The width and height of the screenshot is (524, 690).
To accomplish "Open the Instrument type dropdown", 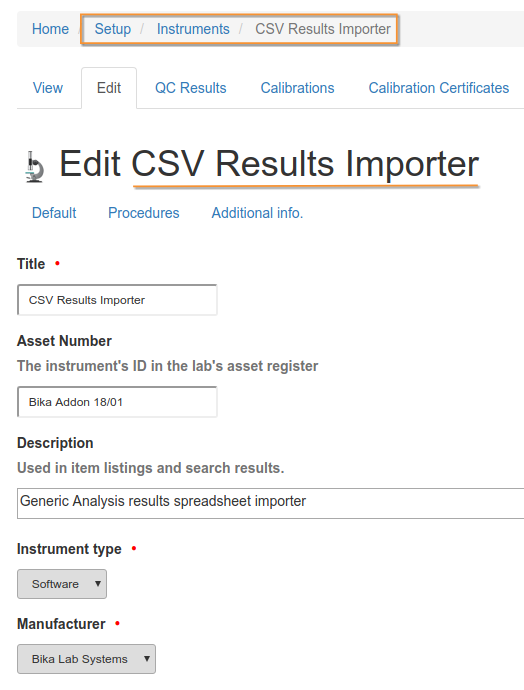I will tap(62, 584).
